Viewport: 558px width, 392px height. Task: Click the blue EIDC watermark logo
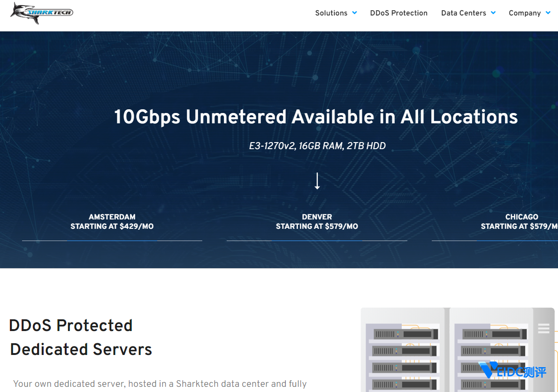click(x=512, y=371)
